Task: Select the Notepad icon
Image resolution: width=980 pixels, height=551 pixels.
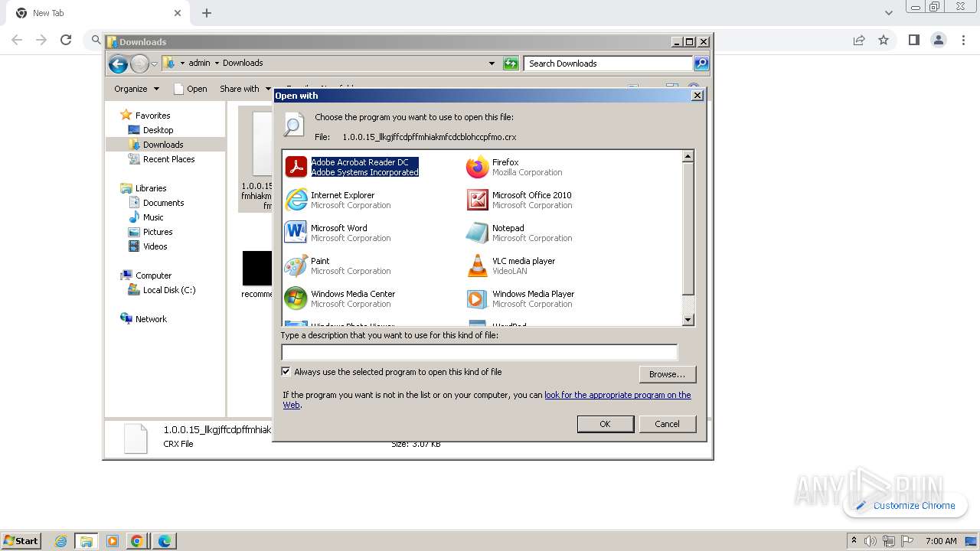Action: (x=477, y=233)
